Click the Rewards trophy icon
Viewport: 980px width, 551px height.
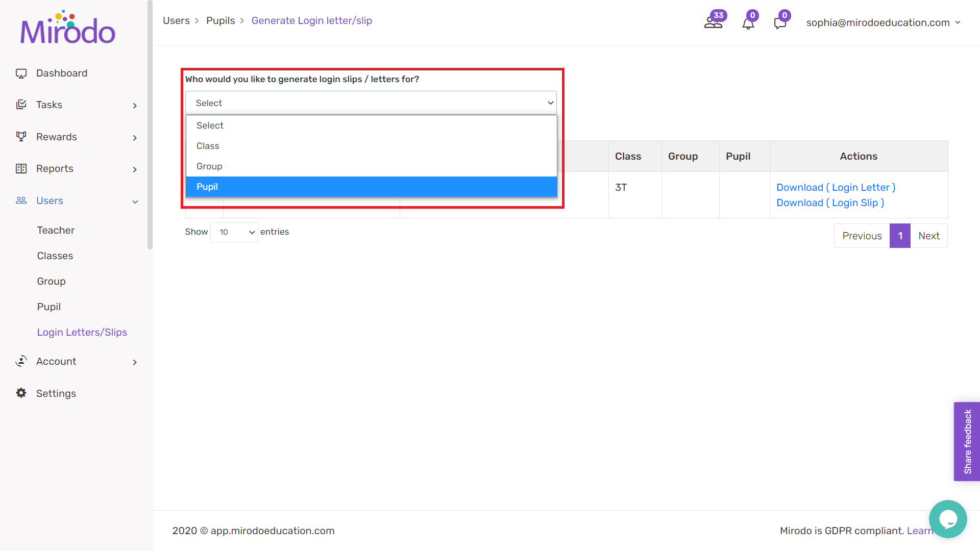21,137
